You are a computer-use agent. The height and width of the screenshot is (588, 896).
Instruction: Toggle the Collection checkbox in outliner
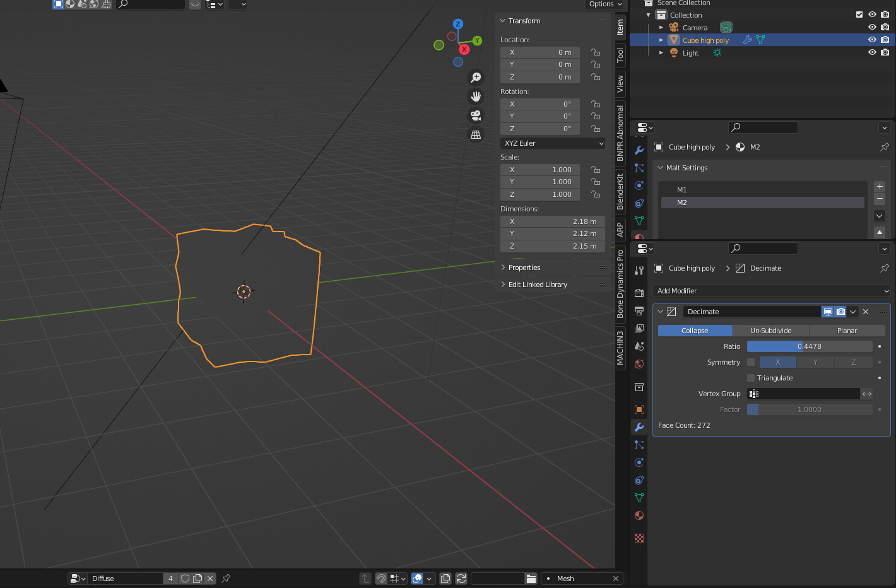click(x=859, y=14)
